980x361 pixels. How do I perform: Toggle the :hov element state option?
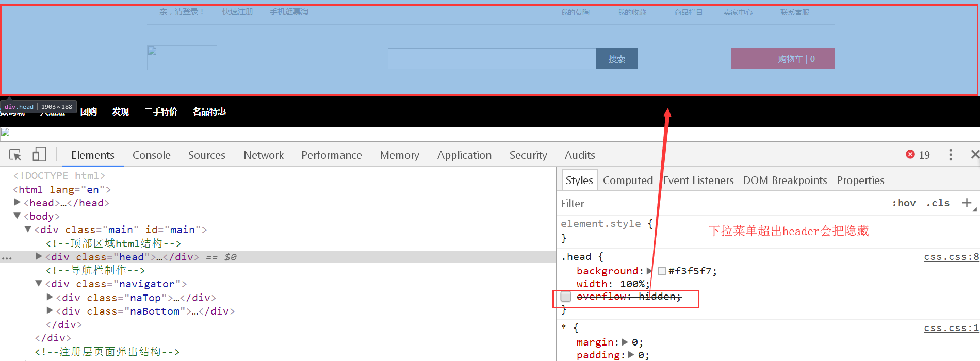[904, 203]
